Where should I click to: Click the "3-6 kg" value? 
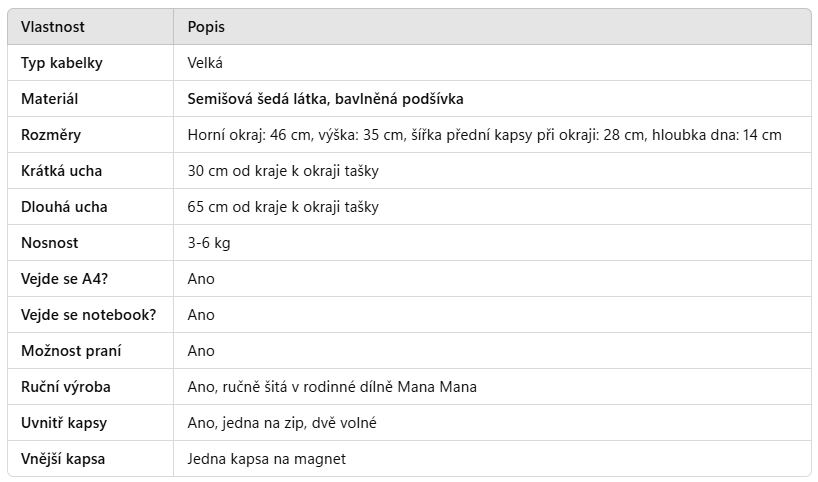[209, 243]
